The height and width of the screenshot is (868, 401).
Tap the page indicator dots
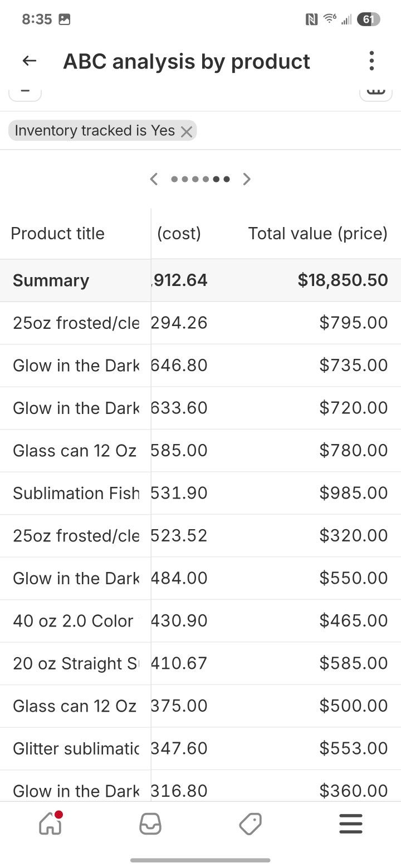(200, 179)
